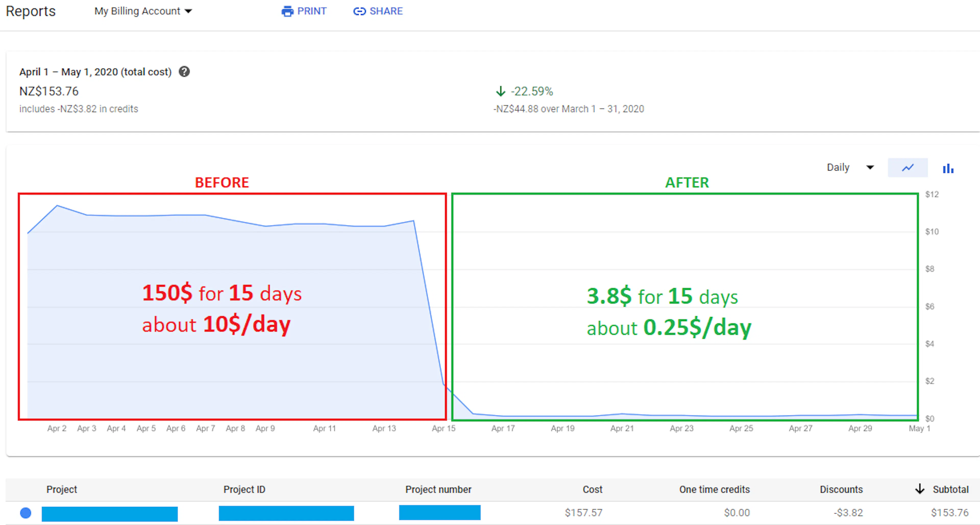Click the PRINT button
Image resolution: width=980 pixels, height=525 pixels.
coord(304,11)
